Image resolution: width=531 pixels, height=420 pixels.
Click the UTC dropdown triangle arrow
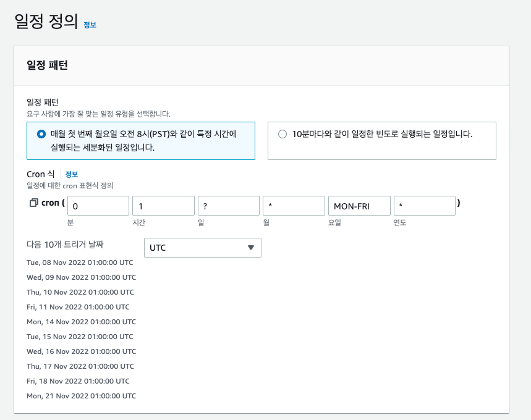[x=250, y=248]
